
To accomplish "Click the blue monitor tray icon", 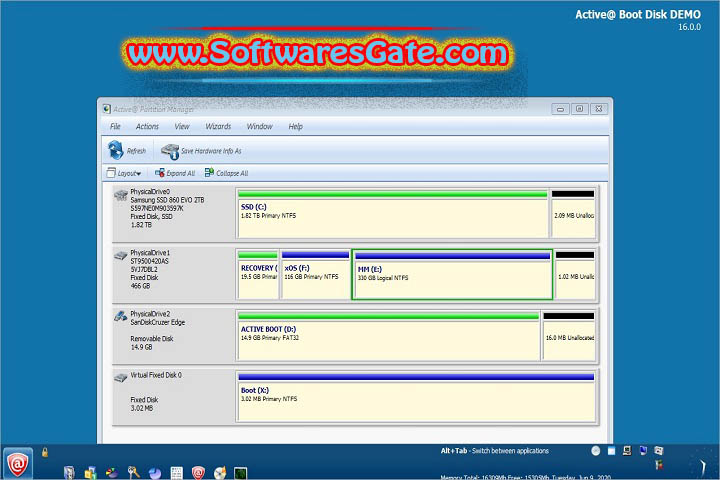I will pos(643,451).
